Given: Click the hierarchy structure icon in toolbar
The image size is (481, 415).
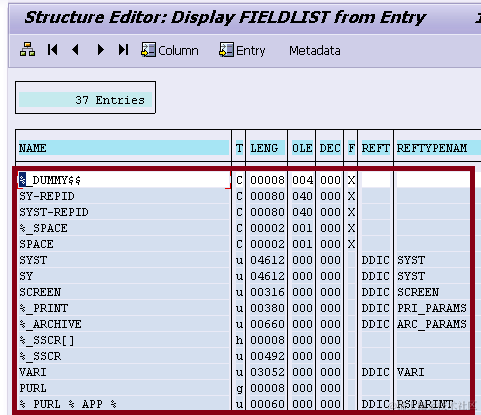Looking at the screenshot, I should point(27,50).
